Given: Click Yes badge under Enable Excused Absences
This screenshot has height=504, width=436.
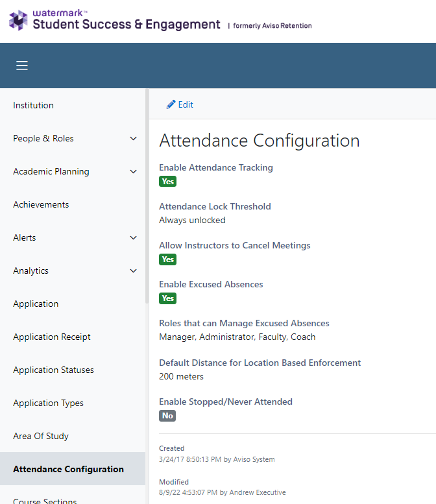Looking at the screenshot, I should (x=167, y=298).
